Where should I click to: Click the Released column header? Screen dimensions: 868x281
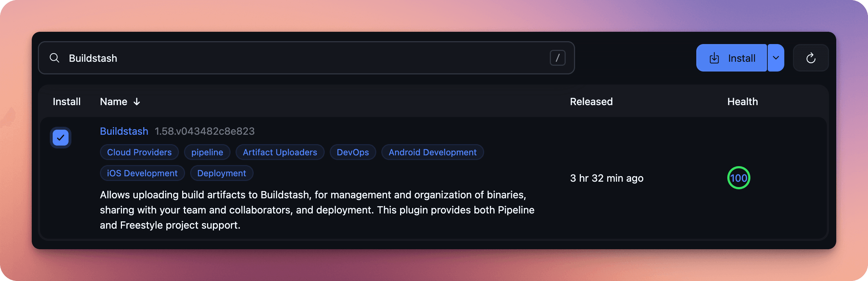pos(591,101)
